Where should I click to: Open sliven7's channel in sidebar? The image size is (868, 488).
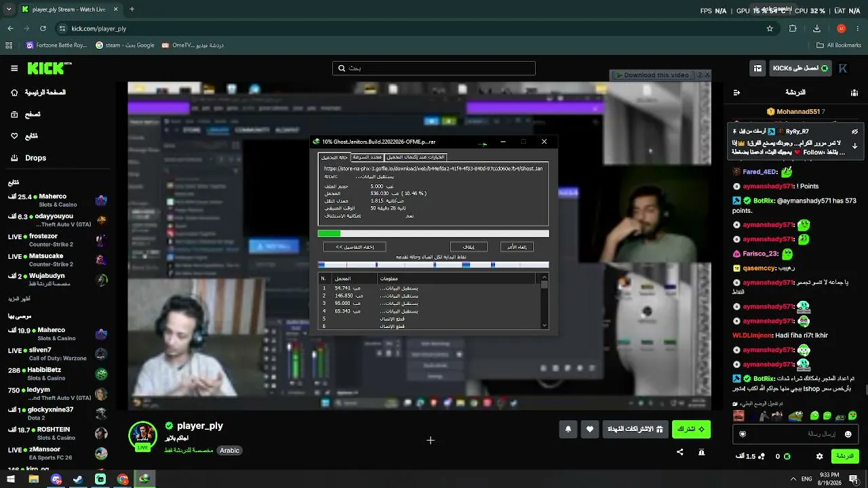pyautogui.click(x=58, y=354)
